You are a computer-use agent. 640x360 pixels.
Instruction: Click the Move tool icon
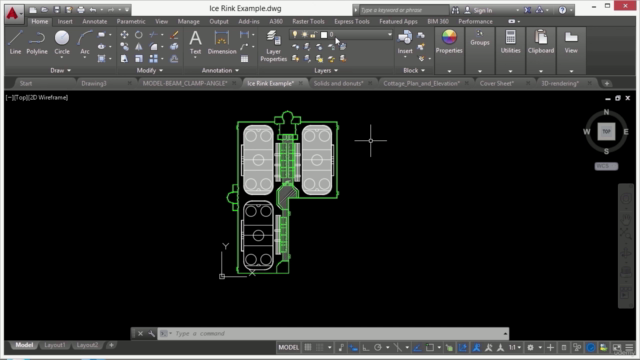click(x=124, y=35)
